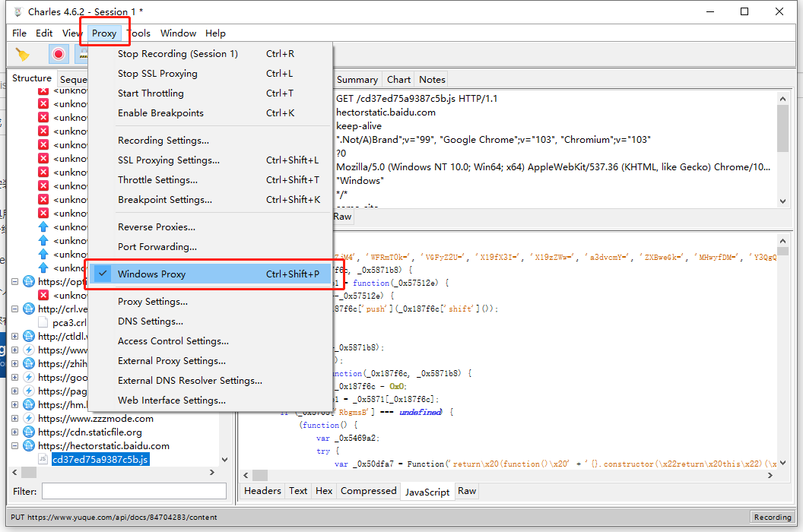803x532 pixels.
Task: Click the Charles app icon in the title bar
Action: pyautogui.click(x=18, y=11)
